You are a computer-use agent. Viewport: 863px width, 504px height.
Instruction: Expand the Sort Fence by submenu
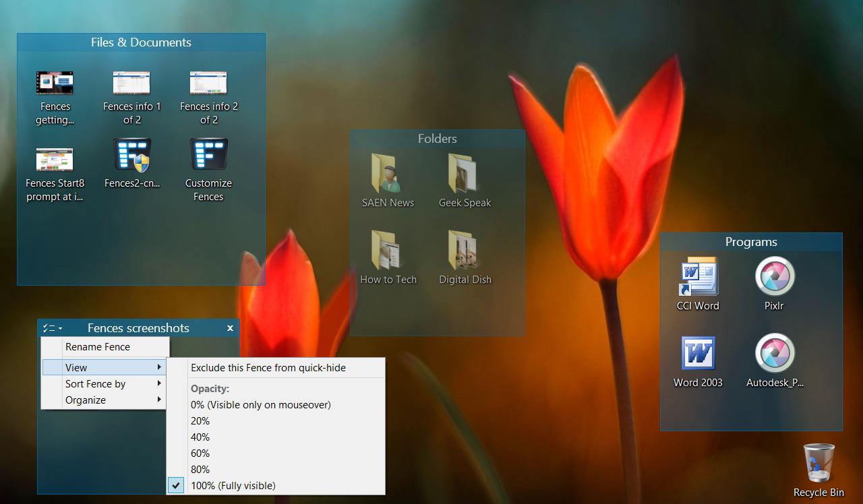pyautogui.click(x=95, y=383)
